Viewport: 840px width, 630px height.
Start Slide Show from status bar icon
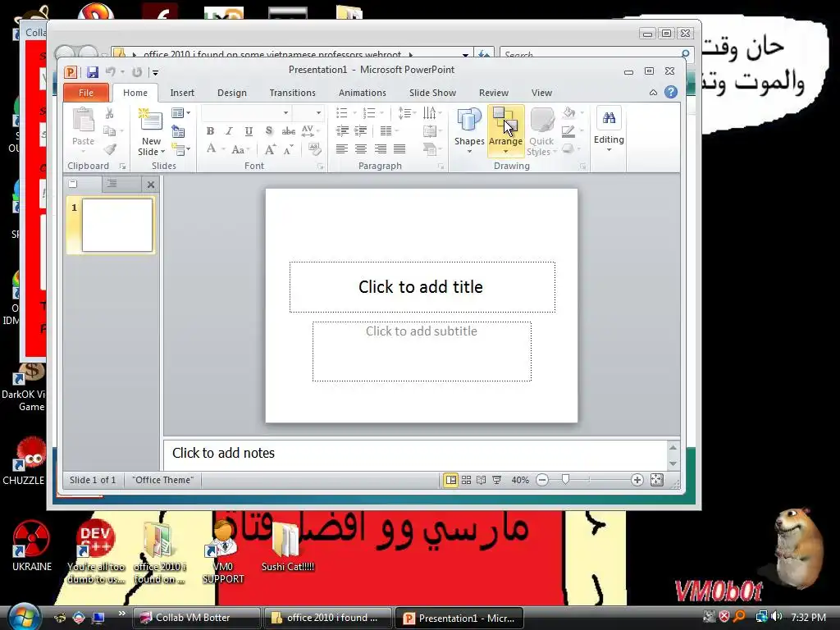[496, 480]
